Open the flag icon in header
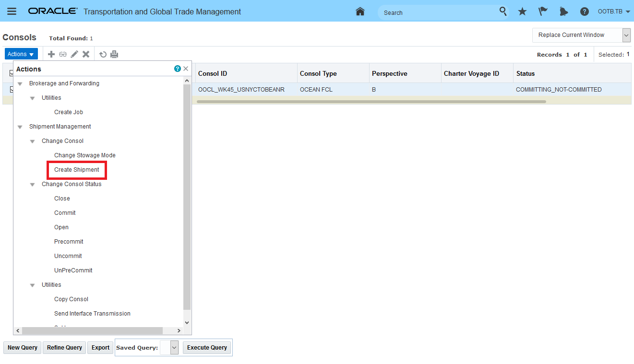The height and width of the screenshot is (364, 634). click(x=543, y=12)
